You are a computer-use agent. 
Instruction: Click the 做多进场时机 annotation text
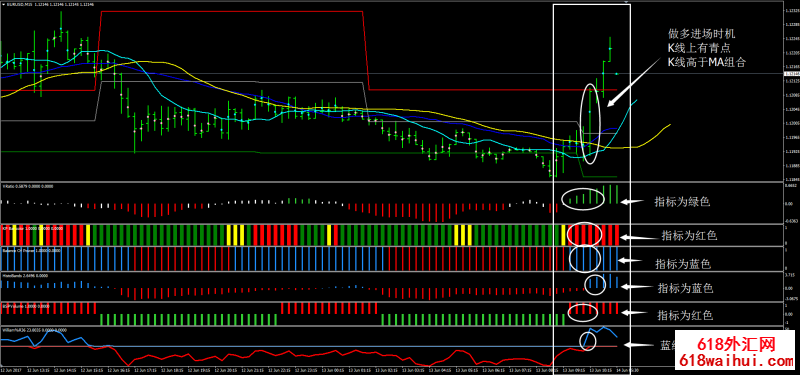pyautogui.click(x=702, y=34)
